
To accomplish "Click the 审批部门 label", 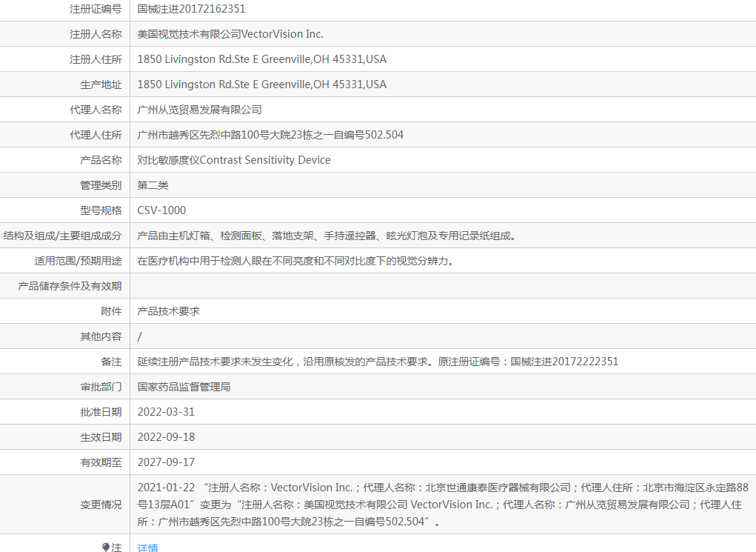I will coord(101,387).
